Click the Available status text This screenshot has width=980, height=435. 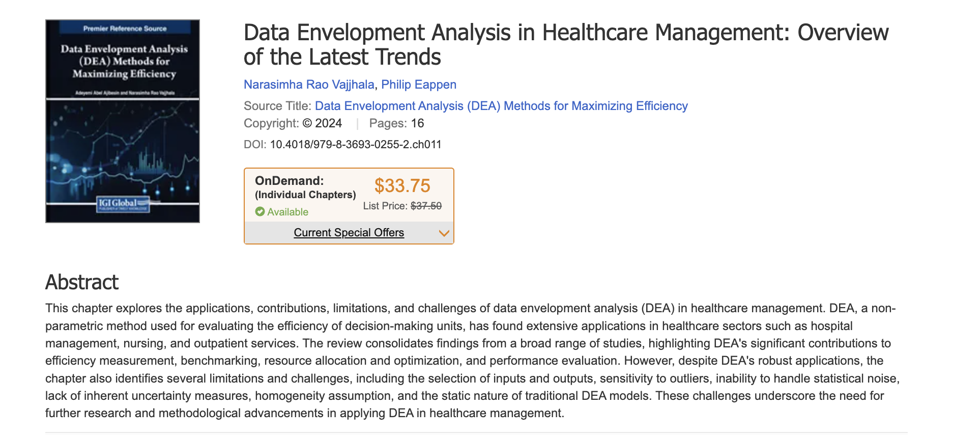tap(288, 212)
